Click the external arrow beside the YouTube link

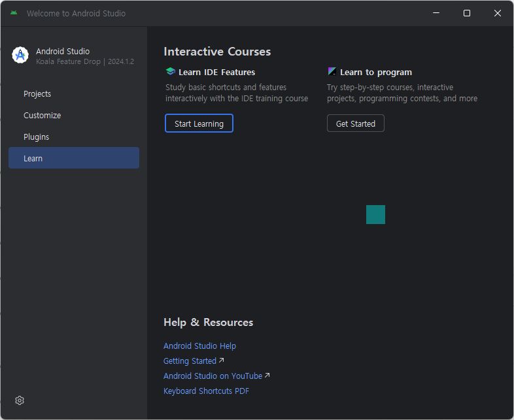pyautogui.click(x=267, y=376)
